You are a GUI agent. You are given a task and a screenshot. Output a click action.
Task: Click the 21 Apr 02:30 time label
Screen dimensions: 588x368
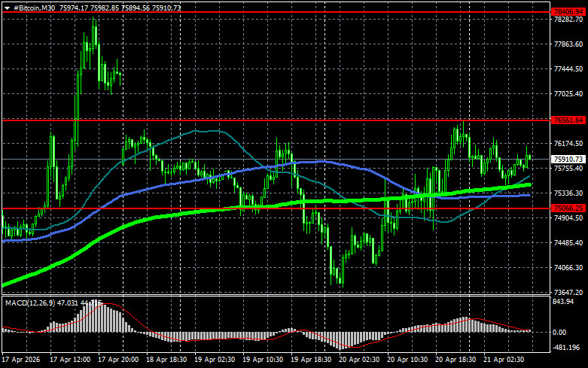click(504, 360)
